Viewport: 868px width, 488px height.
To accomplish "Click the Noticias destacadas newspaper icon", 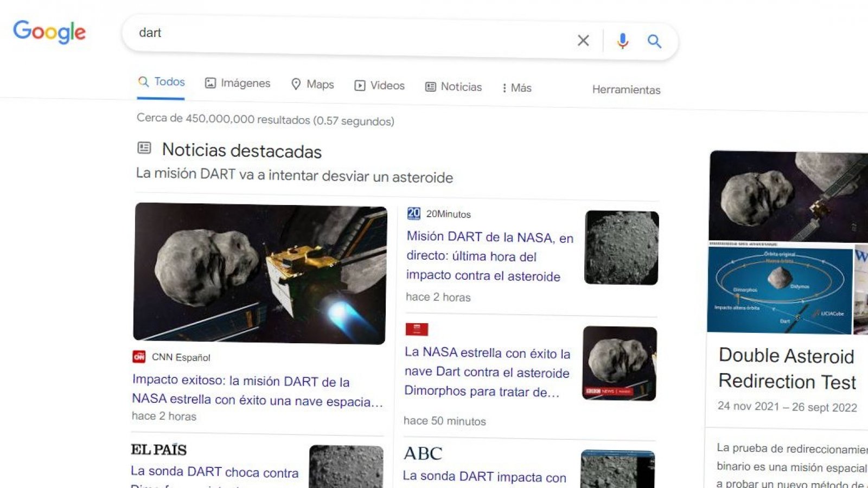I will point(144,147).
